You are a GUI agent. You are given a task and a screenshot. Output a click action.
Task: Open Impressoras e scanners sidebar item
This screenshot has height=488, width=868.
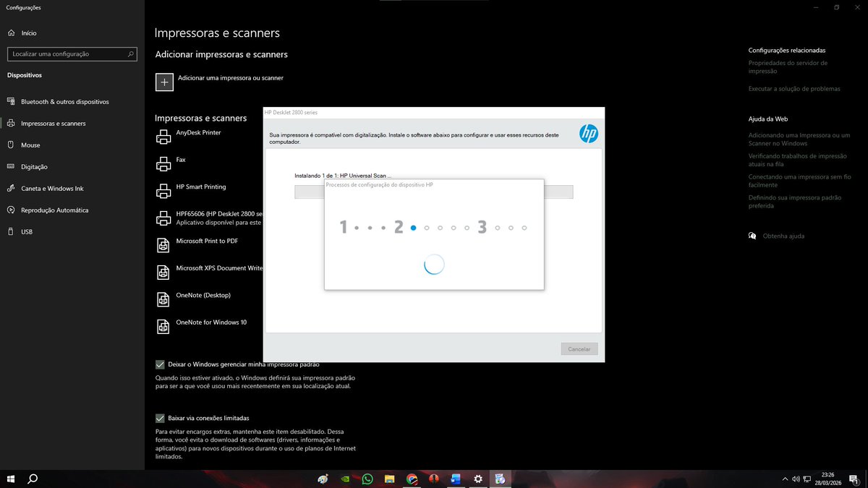72,124
